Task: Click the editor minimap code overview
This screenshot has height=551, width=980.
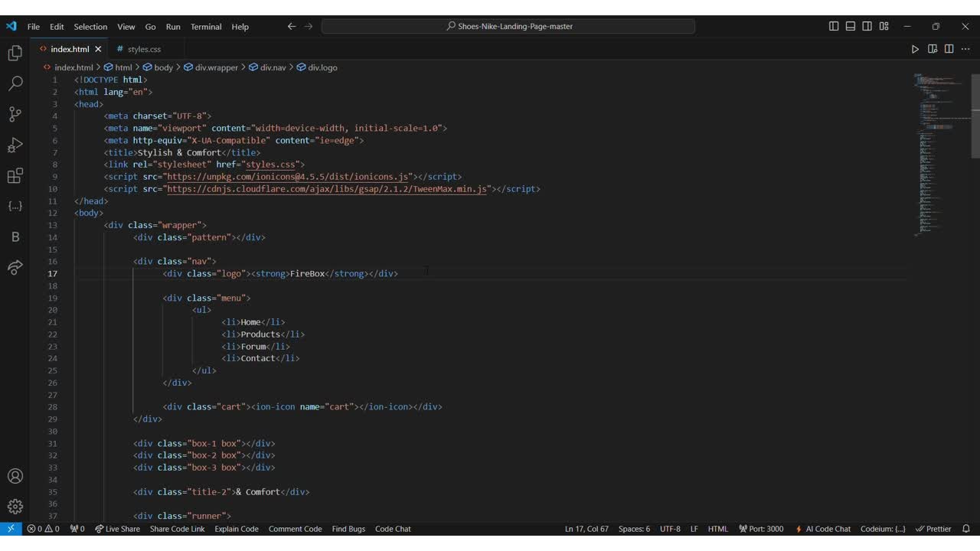Action: pos(938,153)
